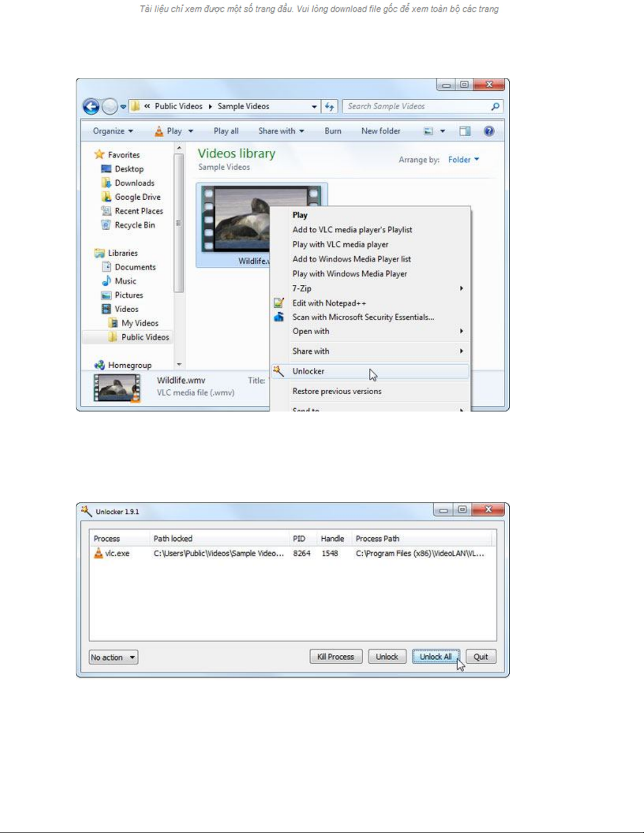Click the refresh icon beside address bar

[330, 107]
